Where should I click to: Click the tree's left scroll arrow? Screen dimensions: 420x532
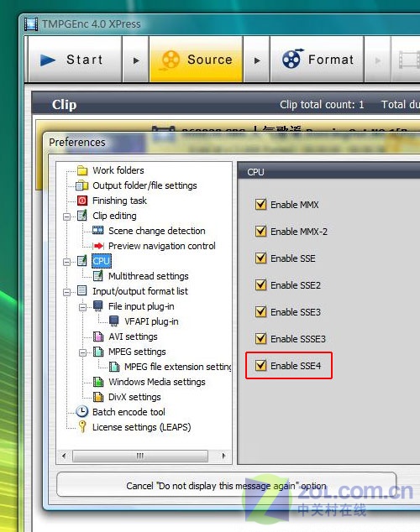click(x=64, y=456)
